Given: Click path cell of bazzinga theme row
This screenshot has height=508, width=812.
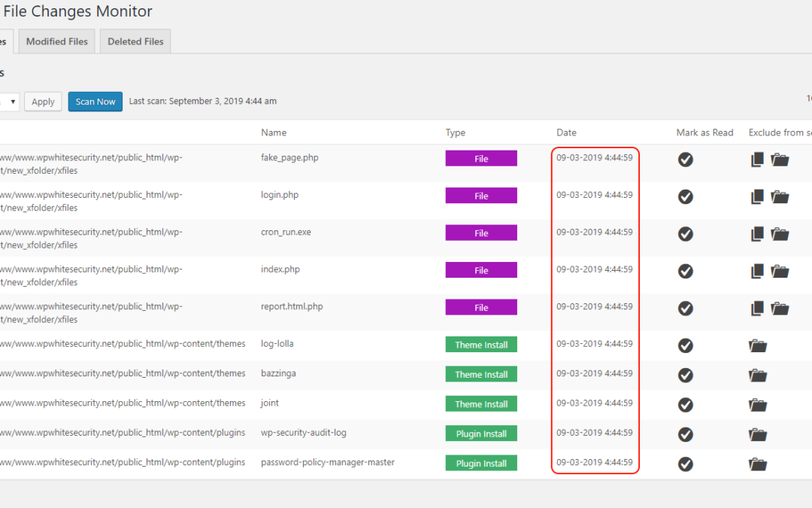Looking at the screenshot, I should pos(123,373).
